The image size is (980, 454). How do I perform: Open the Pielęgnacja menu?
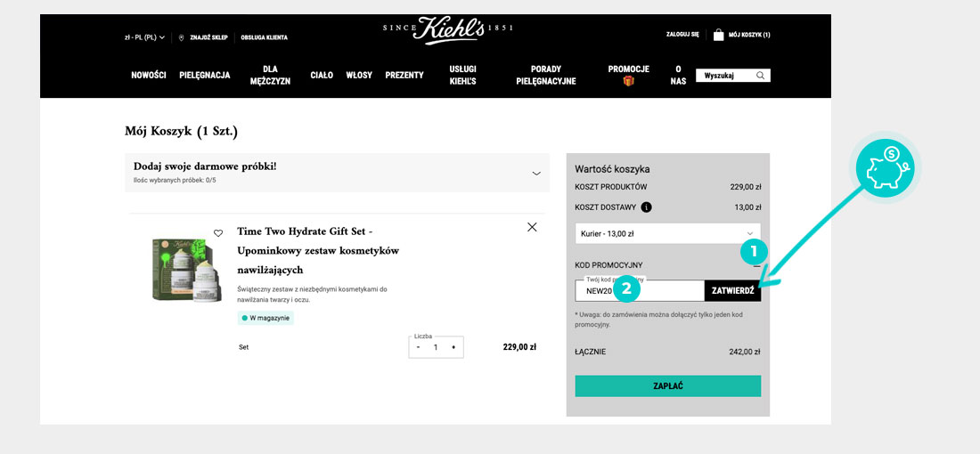pyautogui.click(x=204, y=76)
